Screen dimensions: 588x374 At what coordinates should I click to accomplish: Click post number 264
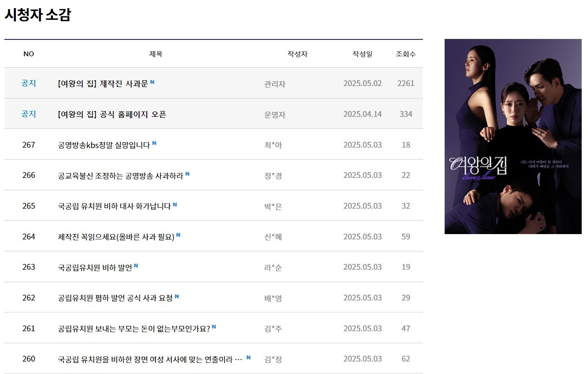coord(29,237)
